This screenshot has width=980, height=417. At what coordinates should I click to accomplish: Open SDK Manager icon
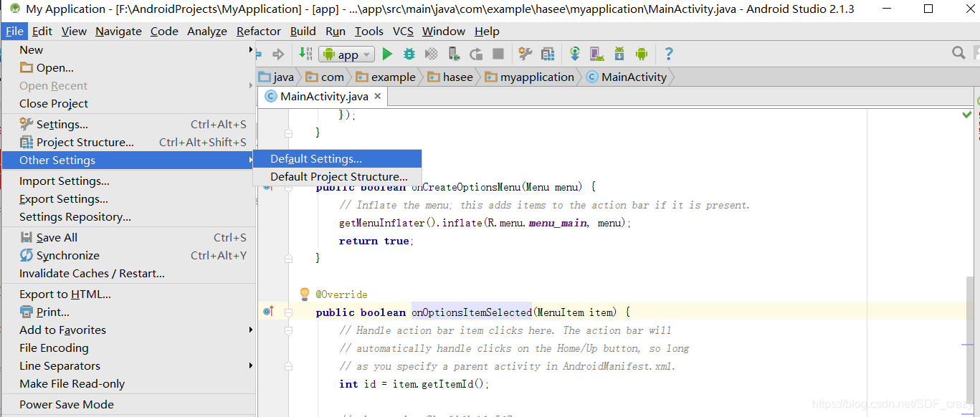pos(619,54)
